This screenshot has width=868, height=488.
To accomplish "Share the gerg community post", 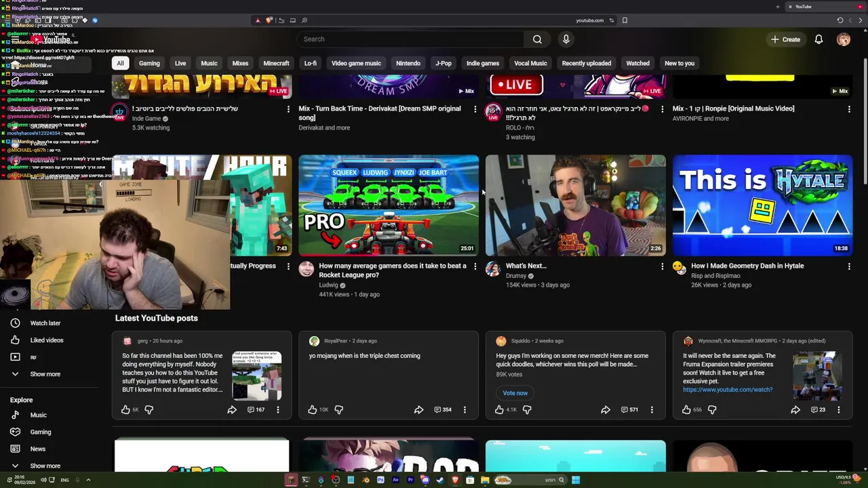I will pos(232,409).
